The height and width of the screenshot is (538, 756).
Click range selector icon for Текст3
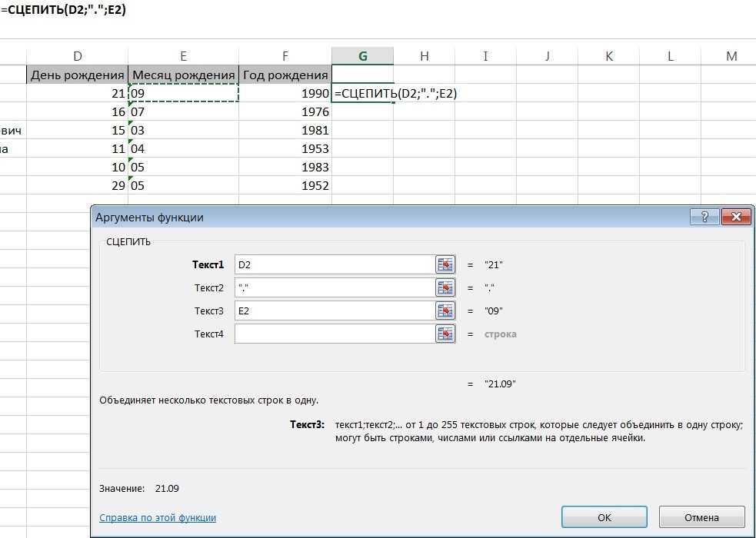click(445, 311)
